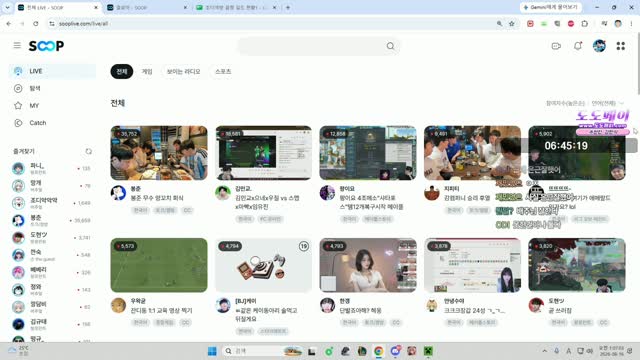
Task: Open the 언어(전체) language dropdown
Action: pos(608,103)
